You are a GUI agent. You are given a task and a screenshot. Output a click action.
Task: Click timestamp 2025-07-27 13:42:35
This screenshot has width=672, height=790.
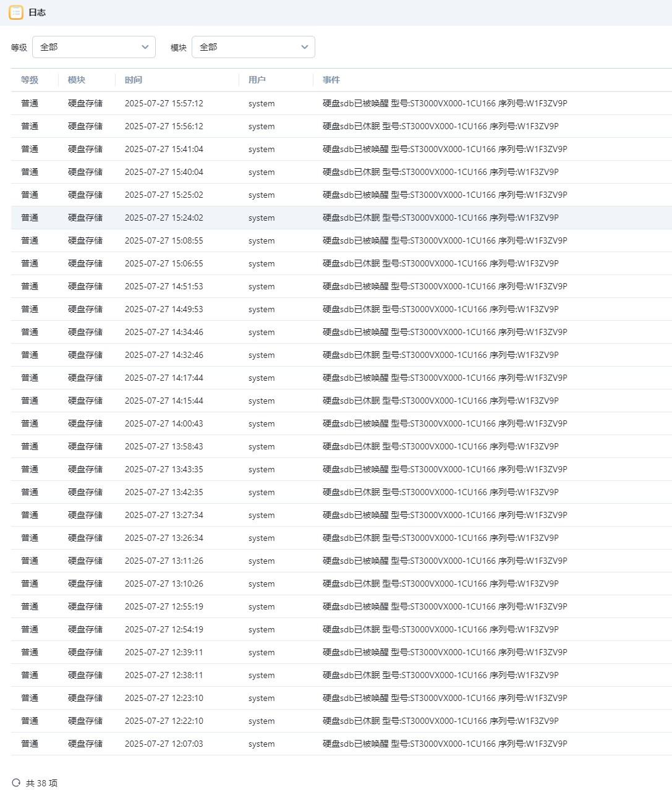(x=164, y=492)
